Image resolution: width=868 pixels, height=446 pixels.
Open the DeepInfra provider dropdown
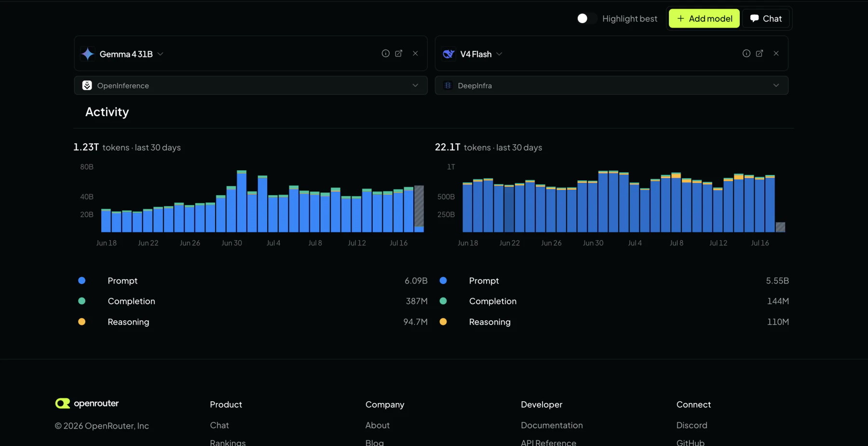pyautogui.click(x=611, y=85)
